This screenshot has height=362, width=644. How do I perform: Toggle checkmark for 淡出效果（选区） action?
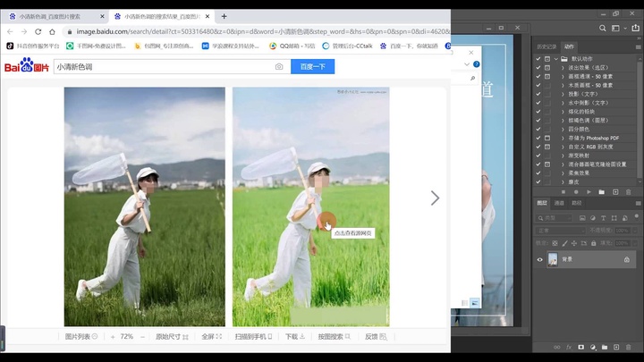point(538,66)
